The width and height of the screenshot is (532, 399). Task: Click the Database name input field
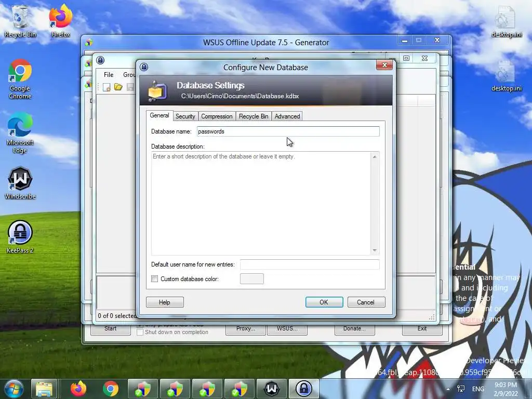[x=288, y=131]
